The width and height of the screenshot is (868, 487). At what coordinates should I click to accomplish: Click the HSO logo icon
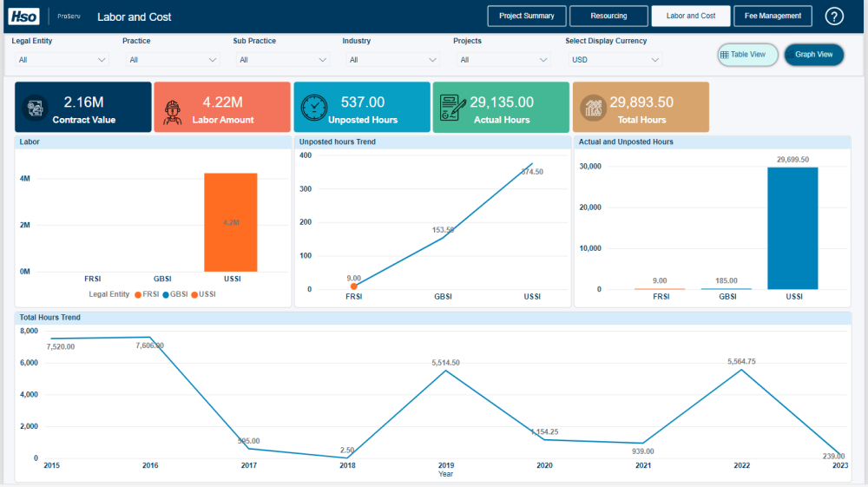pyautogui.click(x=23, y=16)
